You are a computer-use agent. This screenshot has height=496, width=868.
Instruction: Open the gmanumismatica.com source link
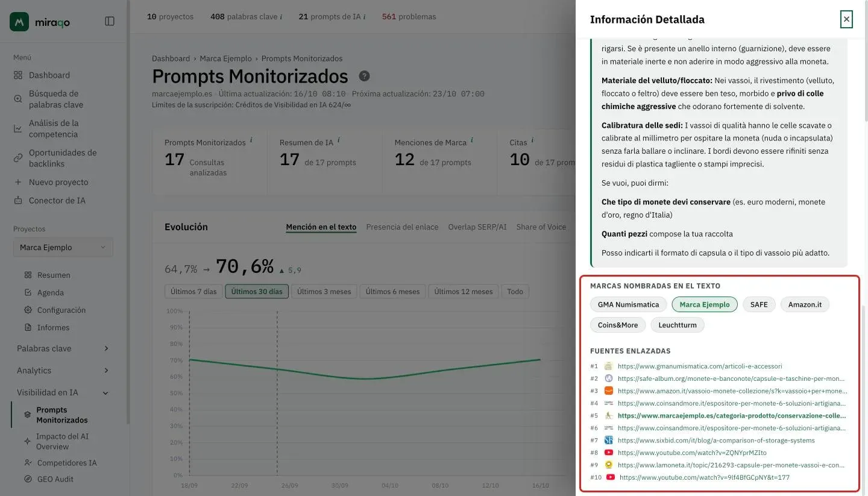pos(700,366)
